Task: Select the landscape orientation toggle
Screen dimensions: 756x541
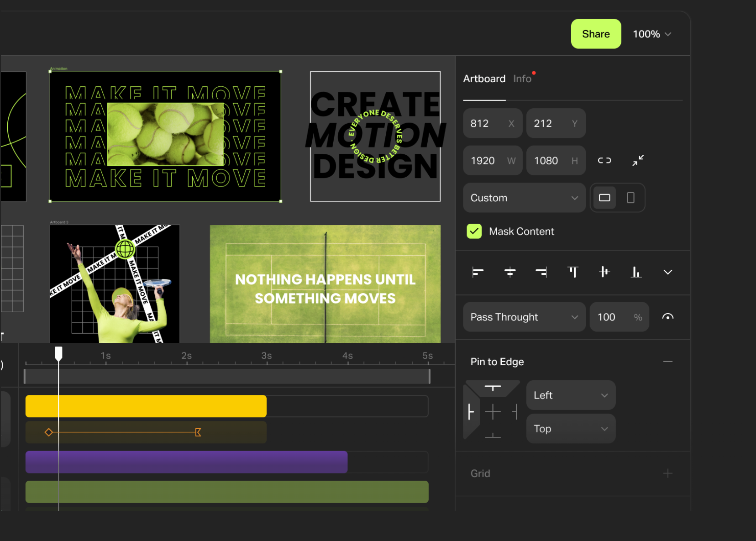Action: click(x=604, y=198)
